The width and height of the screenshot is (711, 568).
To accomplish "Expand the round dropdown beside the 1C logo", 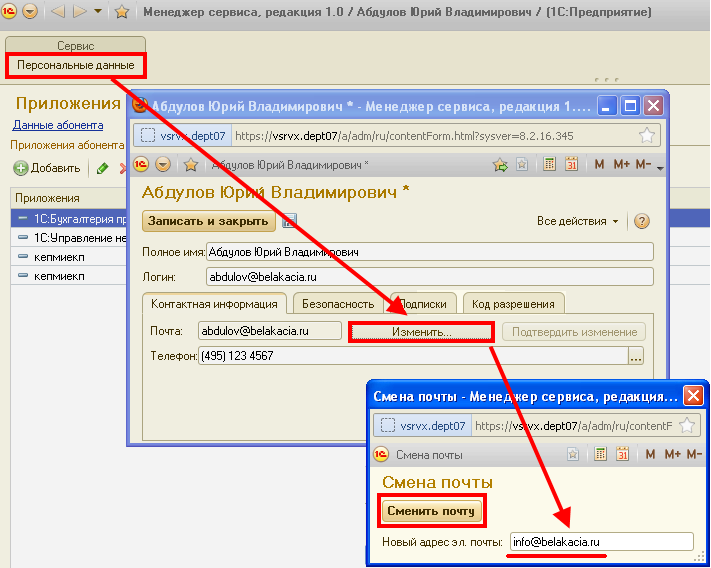I will (x=30, y=11).
